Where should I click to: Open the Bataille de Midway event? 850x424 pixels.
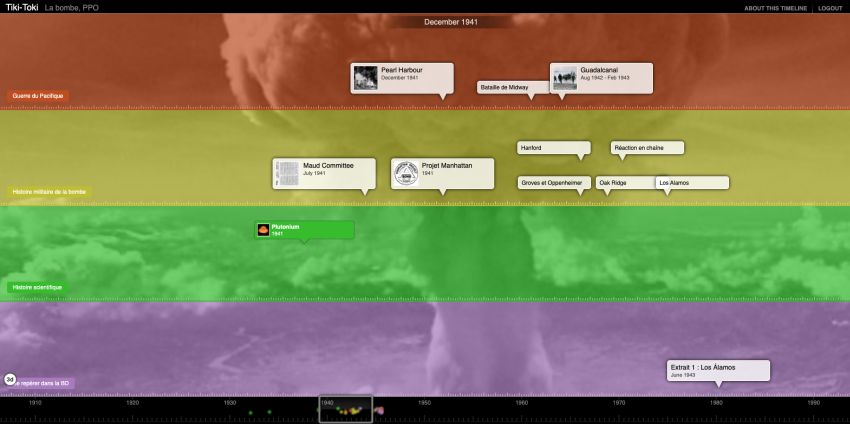pyautogui.click(x=504, y=87)
